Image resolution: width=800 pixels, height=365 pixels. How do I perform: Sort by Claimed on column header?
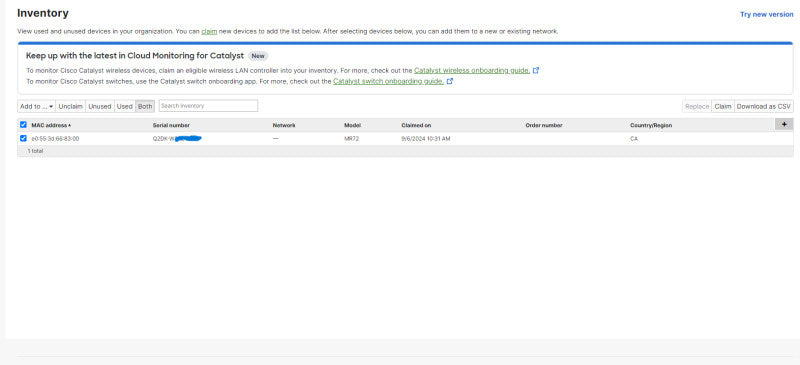point(416,125)
